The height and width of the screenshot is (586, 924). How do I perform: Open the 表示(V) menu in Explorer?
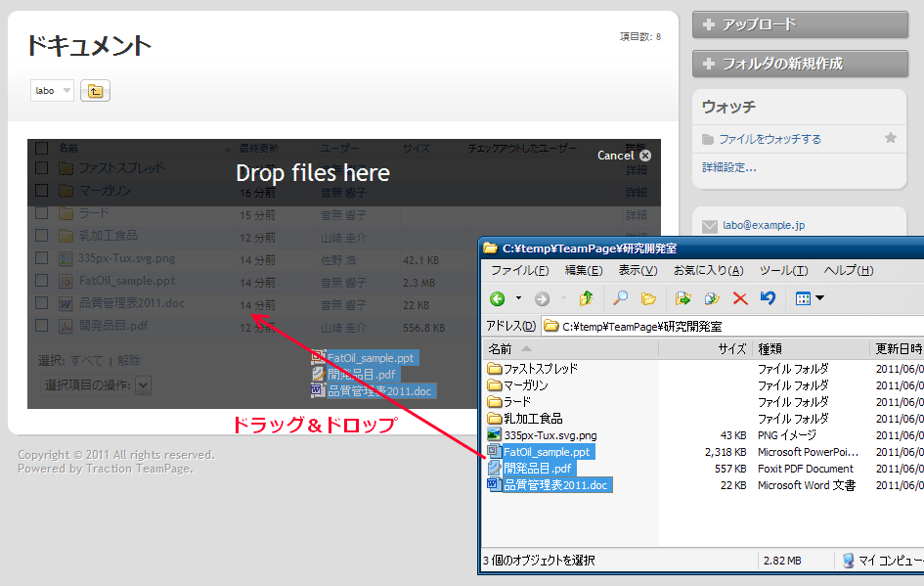(x=638, y=271)
